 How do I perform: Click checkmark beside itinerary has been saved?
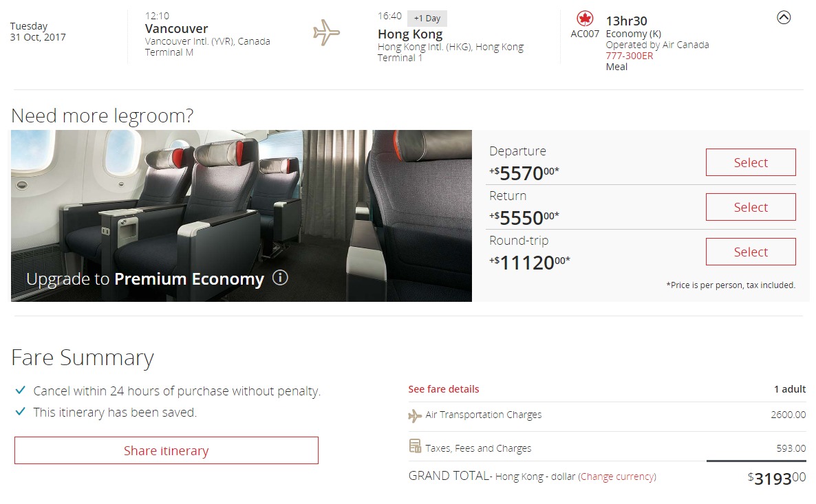21,413
